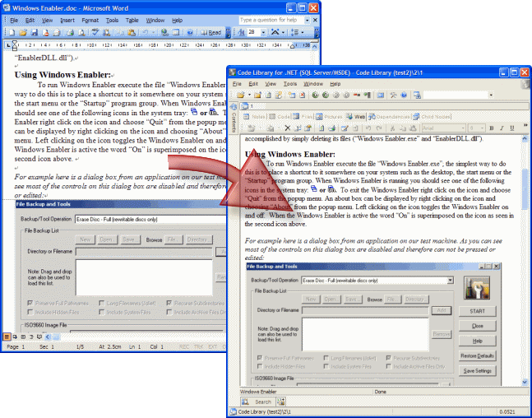Image resolution: width=532 pixels, height=418 pixels.
Task: Open the Tools menu in Code Library
Action: (x=290, y=84)
